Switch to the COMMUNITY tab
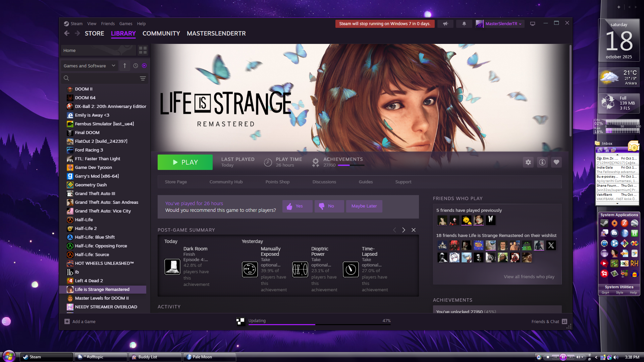Screen dimensions: 644x362 (x=161, y=34)
